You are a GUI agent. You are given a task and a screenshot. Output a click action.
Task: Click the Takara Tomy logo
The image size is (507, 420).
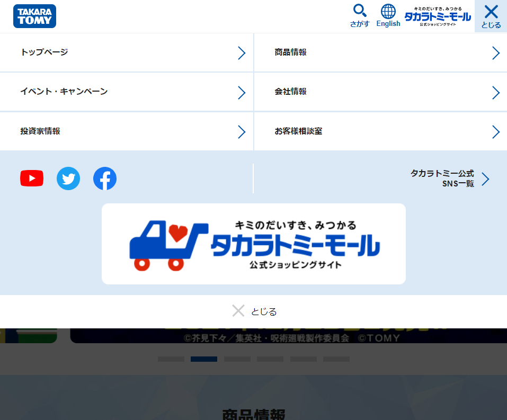click(34, 16)
